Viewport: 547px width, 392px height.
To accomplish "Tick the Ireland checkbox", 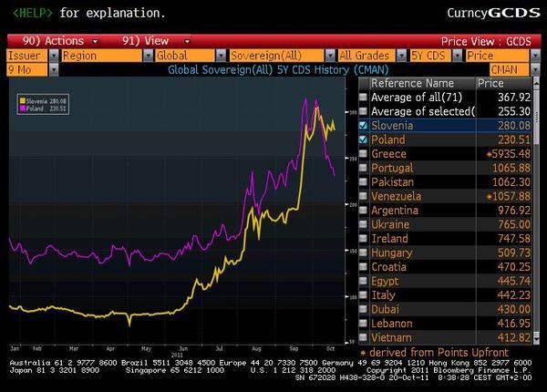I will click(x=363, y=238).
